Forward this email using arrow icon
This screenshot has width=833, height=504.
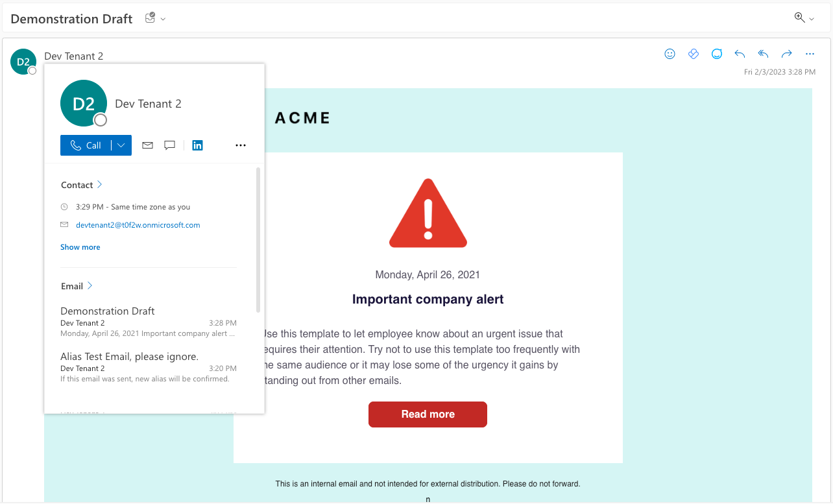coord(786,54)
